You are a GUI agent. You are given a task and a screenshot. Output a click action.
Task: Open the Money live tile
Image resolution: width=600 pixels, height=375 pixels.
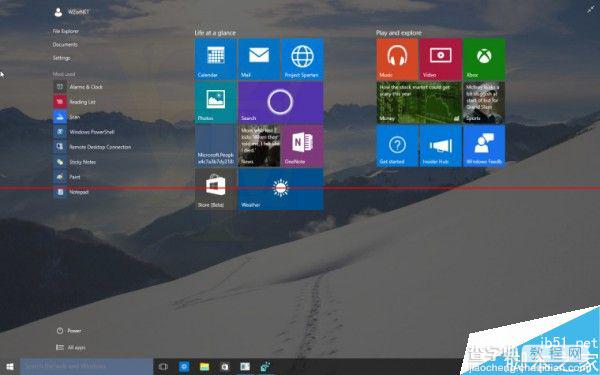419,102
